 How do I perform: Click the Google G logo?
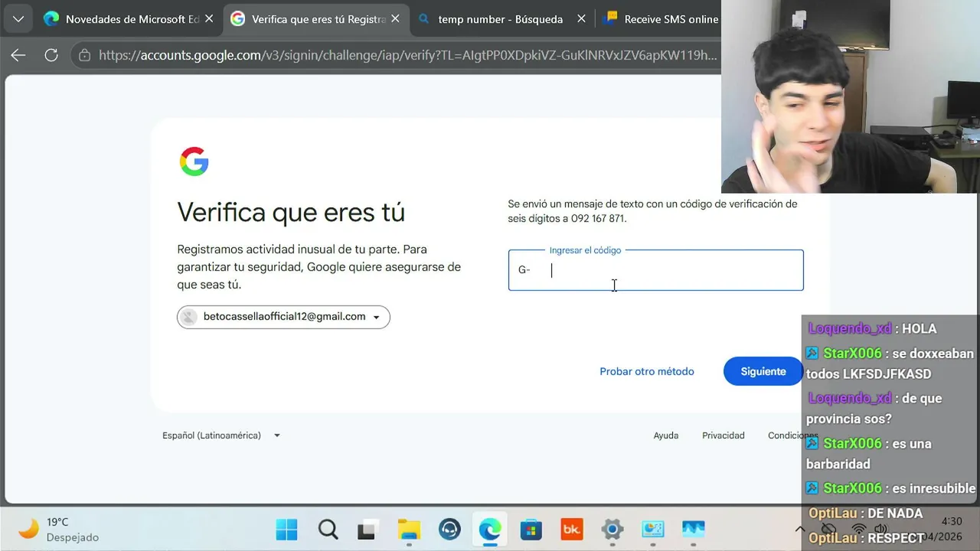pyautogui.click(x=194, y=161)
